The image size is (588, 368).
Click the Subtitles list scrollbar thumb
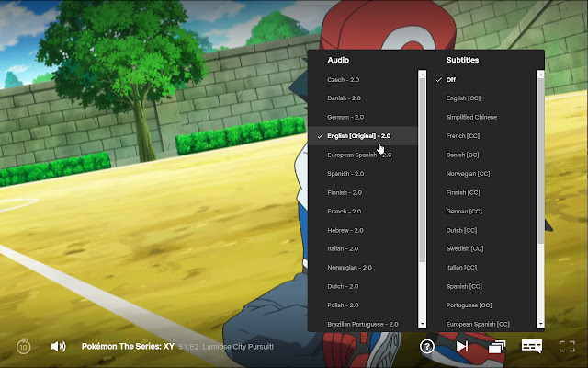(x=540, y=161)
